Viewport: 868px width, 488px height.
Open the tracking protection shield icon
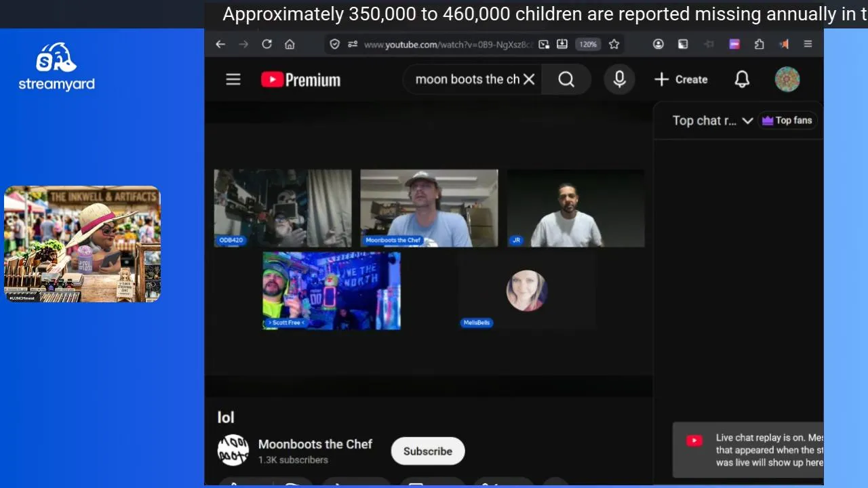[335, 44]
